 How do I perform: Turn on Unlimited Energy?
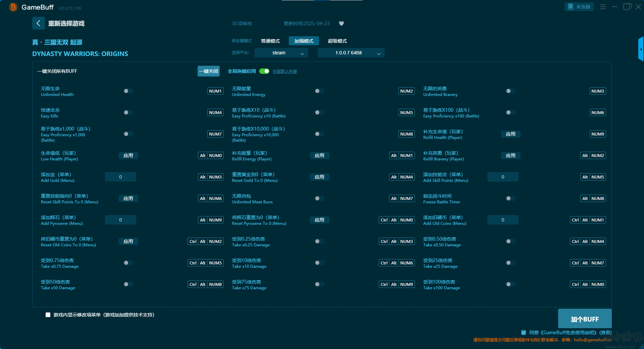tap(319, 91)
